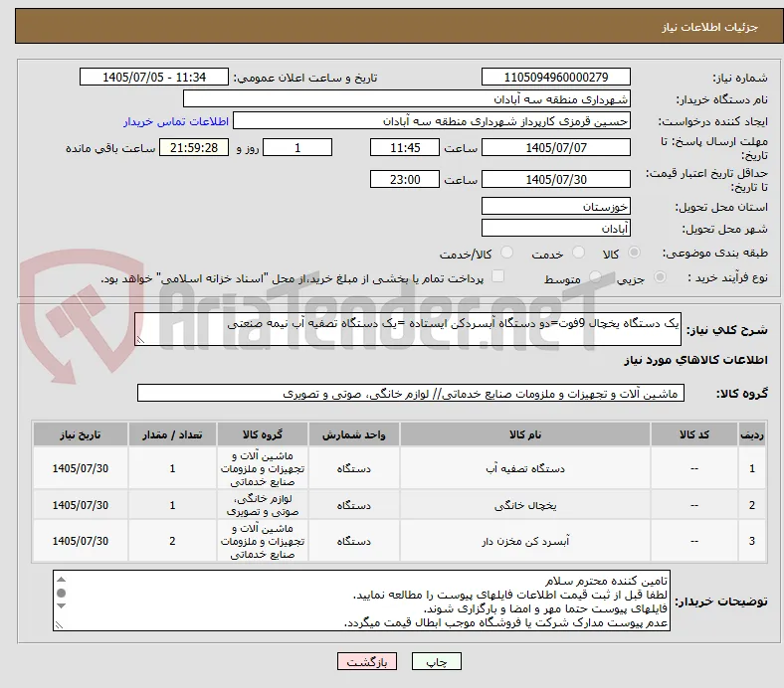
Task: Click row number 2 cell
Action: point(751,505)
